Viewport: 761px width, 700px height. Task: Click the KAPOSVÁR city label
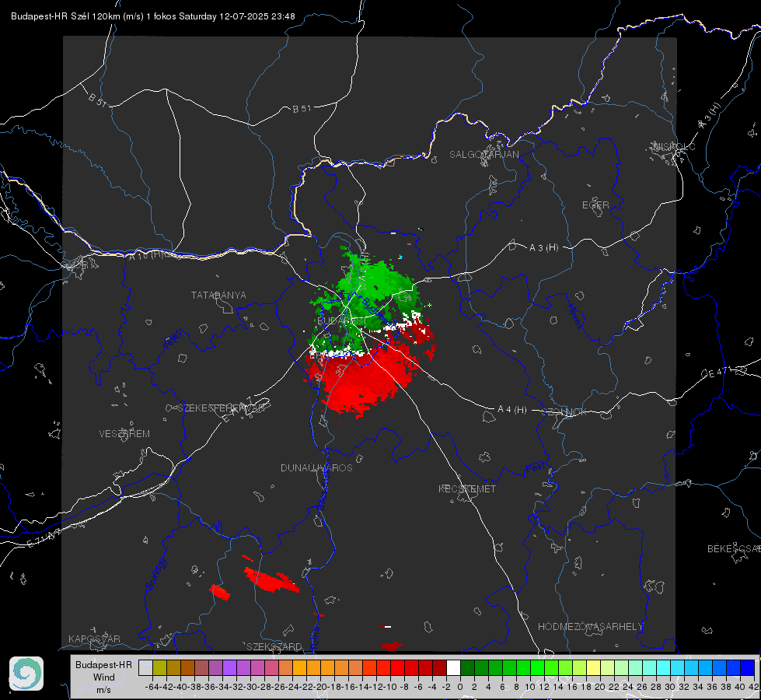pyautogui.click(x=94, y=639)
